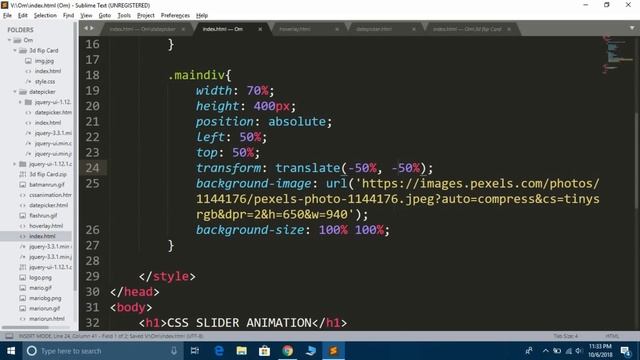Click the sidebar horizontal scrollbar
The width and height of the screenshot is (640, 360).
tap(25, 327)
